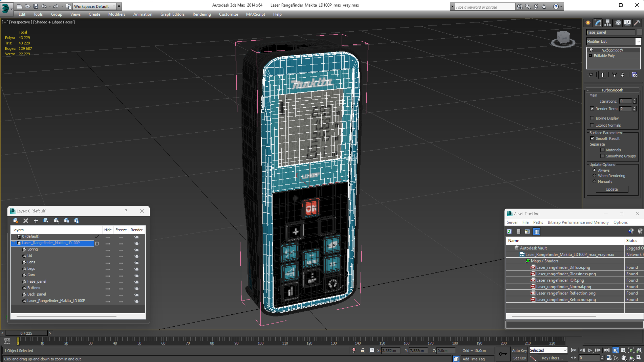The width and height of the screenshot is (644, 362).
Task: Toggle the Render Iters checkbox
Action: pyautogui.click(x=592, y=108)
